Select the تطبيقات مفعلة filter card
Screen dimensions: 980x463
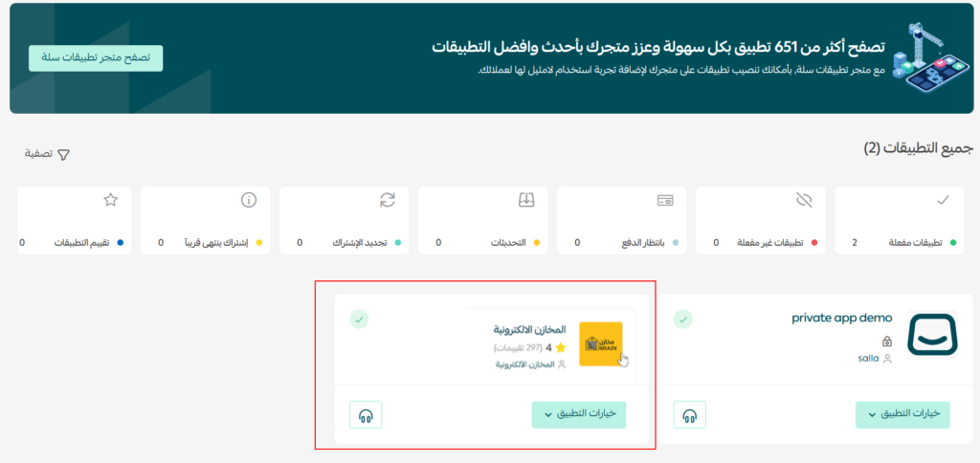click(x=902, y=222)
